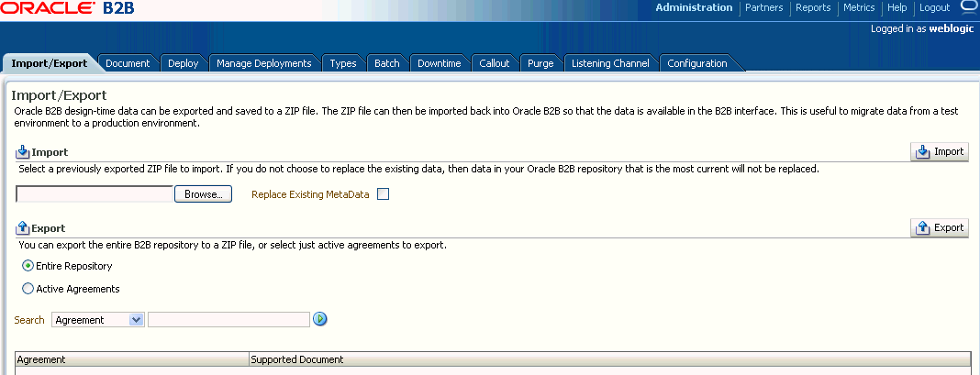
Task: Click the Agreement column header
Action: 132,359
